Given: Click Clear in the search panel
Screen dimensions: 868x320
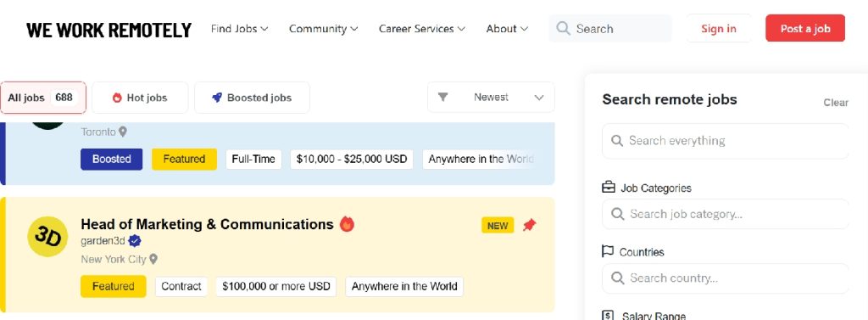Looking at the screenshot, I should (835, 103).
